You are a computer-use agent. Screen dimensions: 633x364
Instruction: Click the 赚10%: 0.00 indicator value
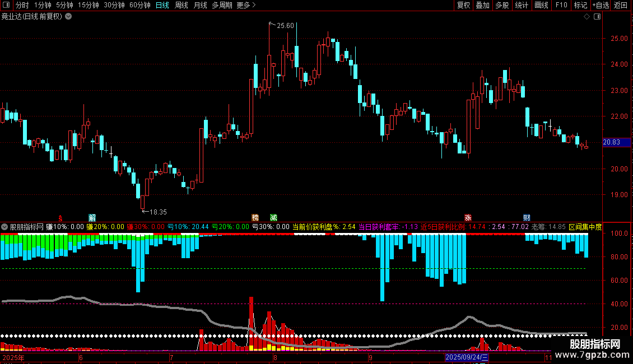65,227
